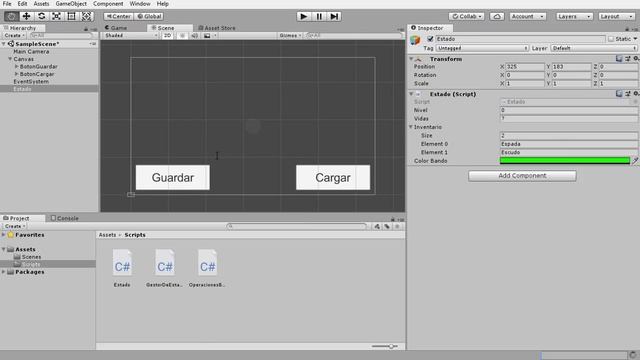Image resolution: width=640 pixels, height=360 pixels.
Task: Click the Guardar button in scene
Action: click(173, 178)
